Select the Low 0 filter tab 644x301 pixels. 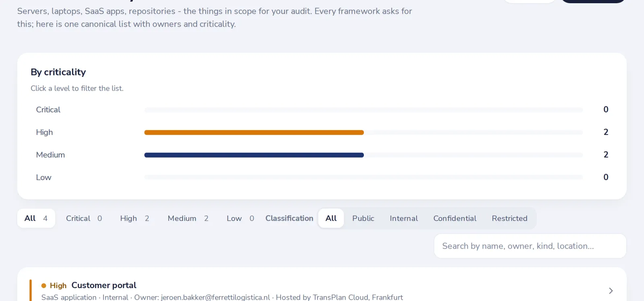240,218
